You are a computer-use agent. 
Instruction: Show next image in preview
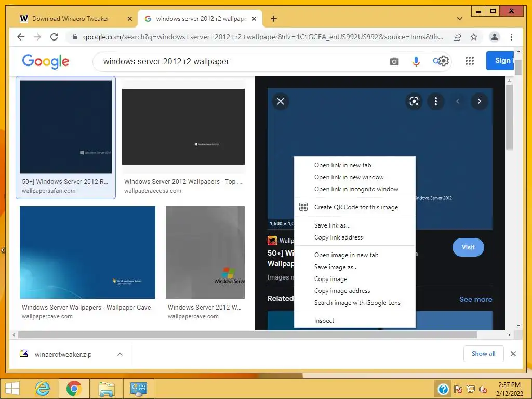(480, 101)
